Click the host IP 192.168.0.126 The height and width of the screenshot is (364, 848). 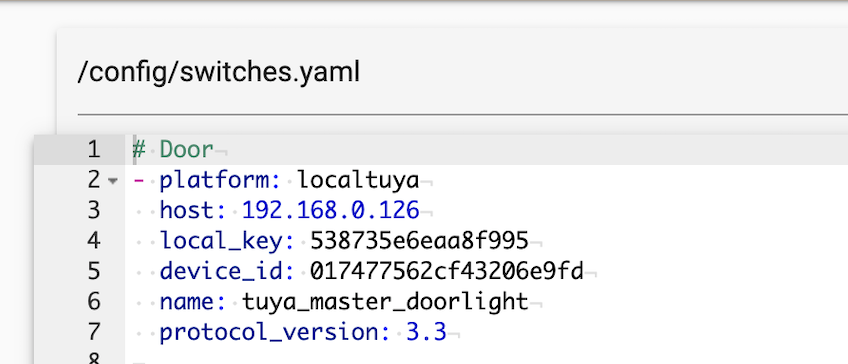coord(330,210)
